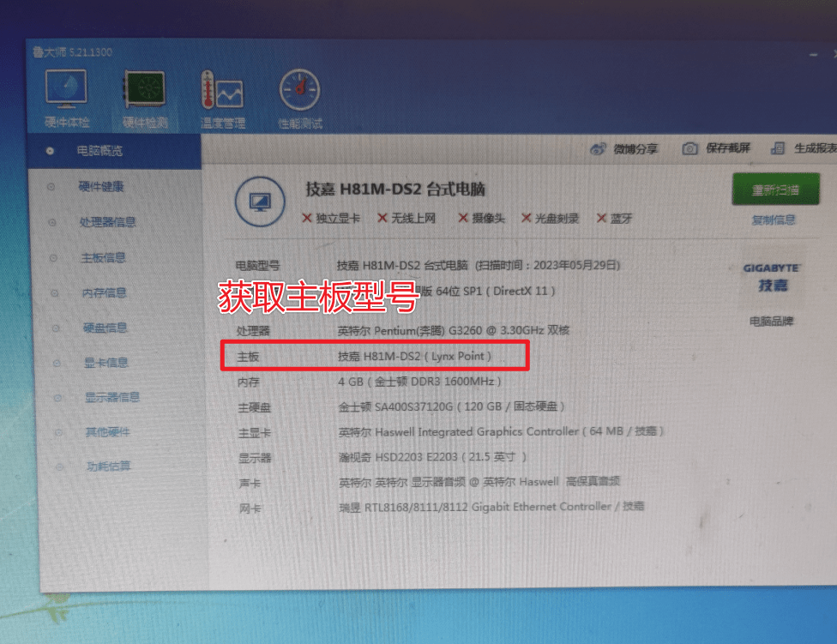The height and width of the screenshot is (644, 837).
Task: Click the 电脑型号 row value
Action: [479, 265]
